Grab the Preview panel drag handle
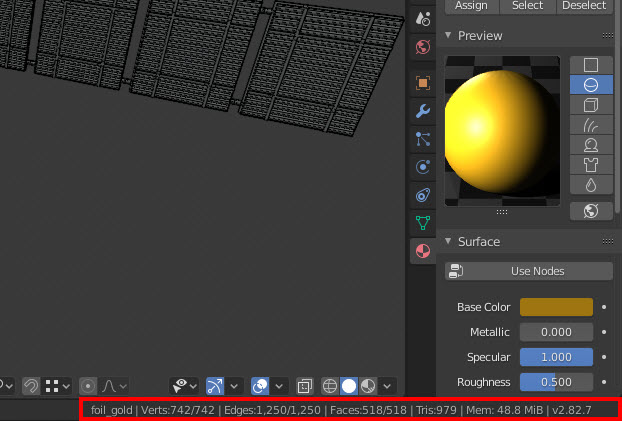 point(608,36)
